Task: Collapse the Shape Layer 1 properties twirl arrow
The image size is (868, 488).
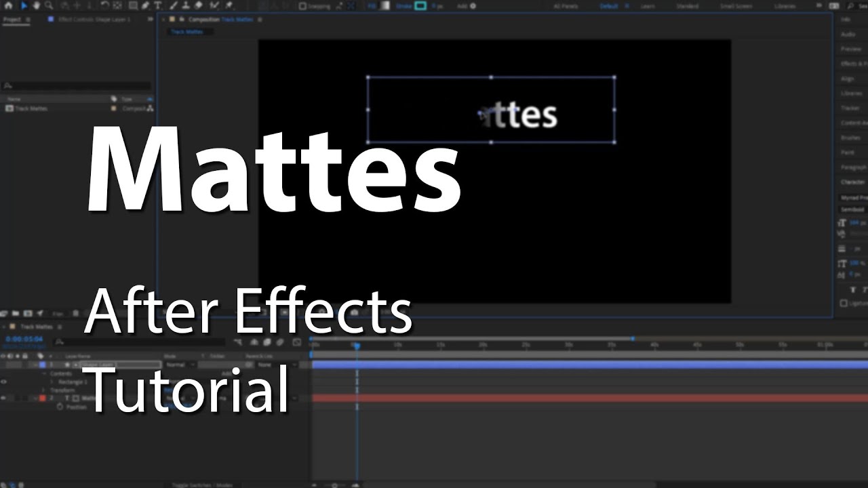Action: coord(36,365)
